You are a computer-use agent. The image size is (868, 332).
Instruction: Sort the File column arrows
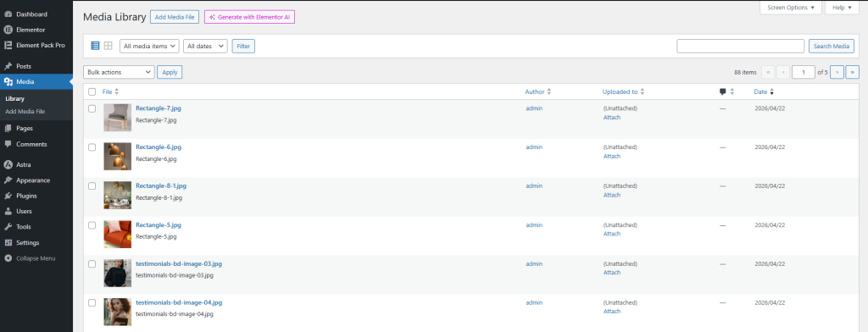[116, 91]
